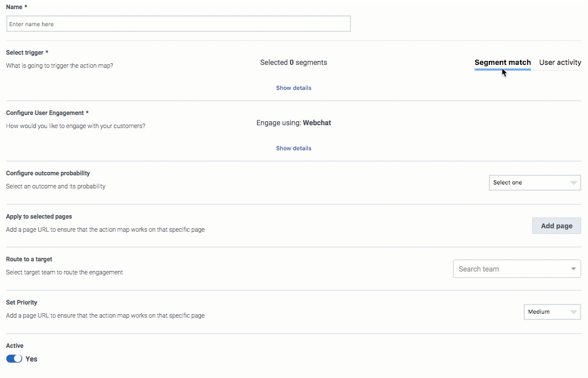Click the Yes label beside Active toggle
The width and height of the screenshot is (588, 378).
(31, 359)
